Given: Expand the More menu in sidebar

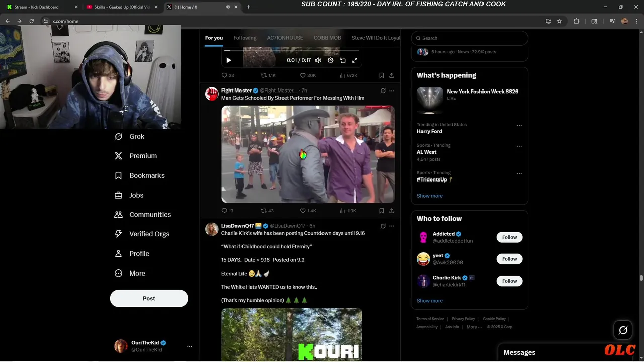Looking at the screenshot, I should 130,273.
